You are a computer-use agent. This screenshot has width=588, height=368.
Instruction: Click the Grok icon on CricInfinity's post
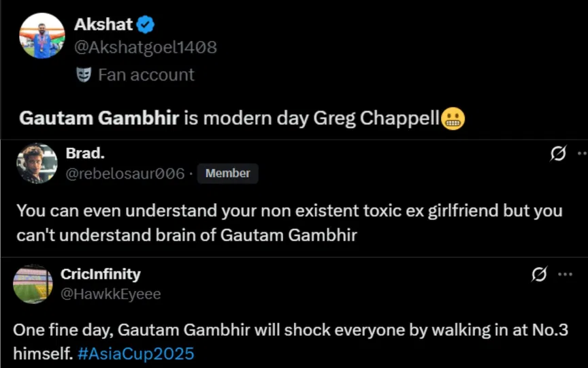pyautogui.click(x=539, y=274)
